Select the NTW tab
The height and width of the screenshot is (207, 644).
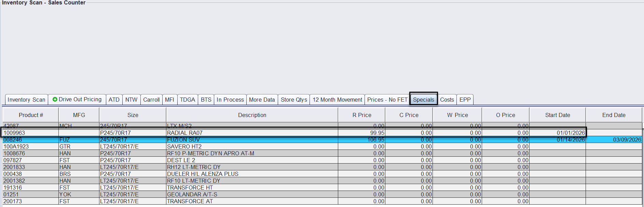131,100
